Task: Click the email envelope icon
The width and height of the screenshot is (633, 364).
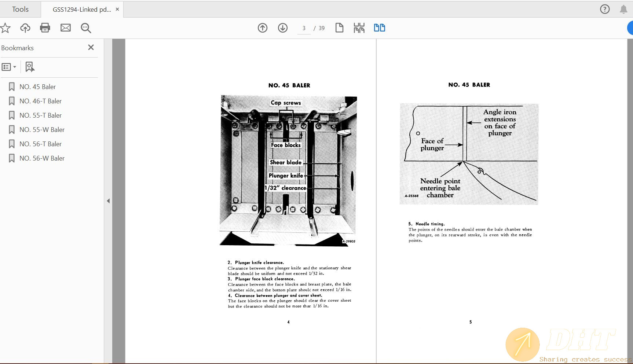Action: click(x=66, y=28)
